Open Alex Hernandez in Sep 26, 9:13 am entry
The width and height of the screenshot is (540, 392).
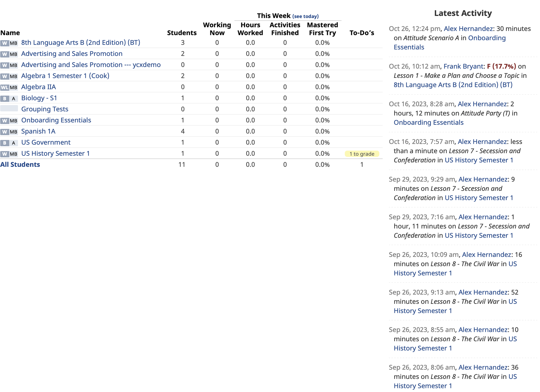(483, 292)
